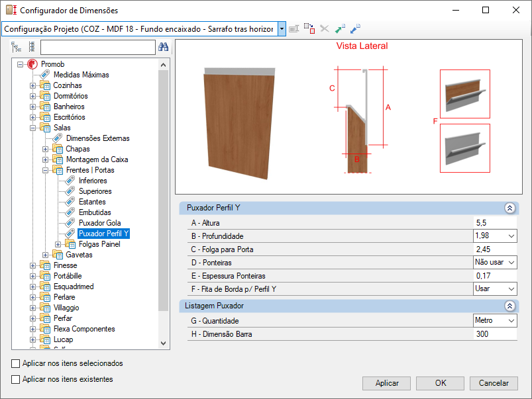
Task: Select Lucap in the tree
Action: click(x=63, y=339)
